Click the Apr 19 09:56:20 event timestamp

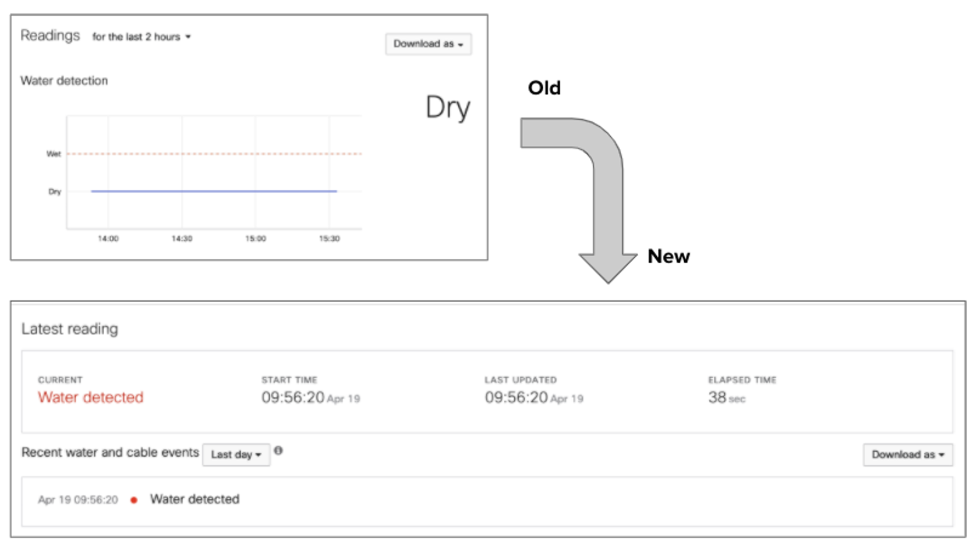coord(77,500)
